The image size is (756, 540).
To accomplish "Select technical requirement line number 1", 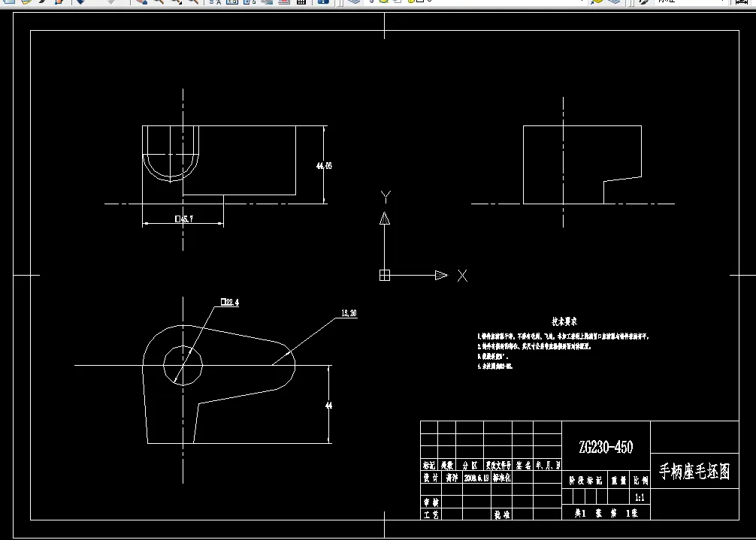I will point(563,336).
